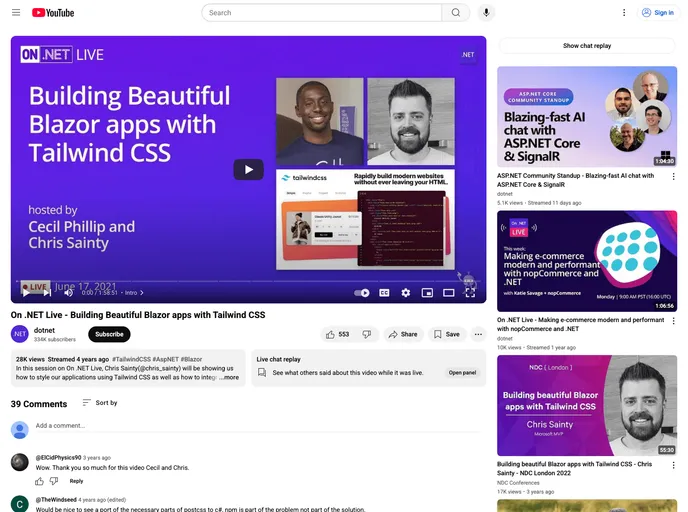
Task: Click Add a comment field
Action: [x=258, y=426]
